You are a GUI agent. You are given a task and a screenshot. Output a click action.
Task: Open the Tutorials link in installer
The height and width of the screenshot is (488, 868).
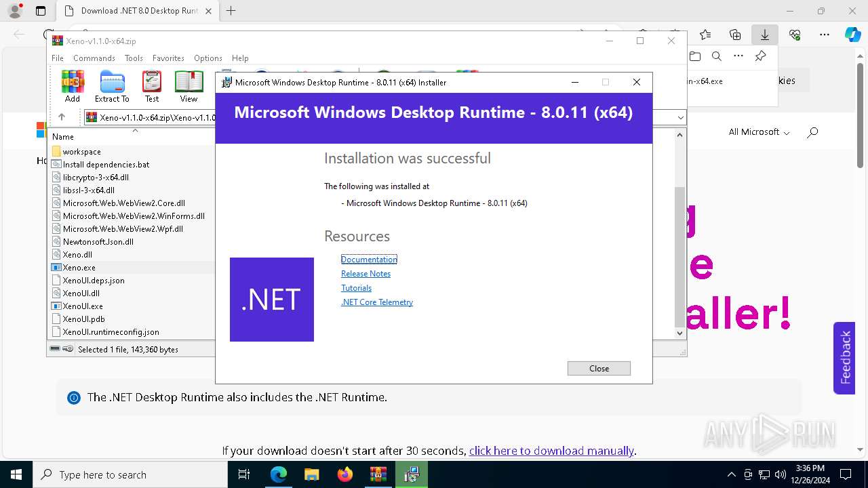pos(356,288)
